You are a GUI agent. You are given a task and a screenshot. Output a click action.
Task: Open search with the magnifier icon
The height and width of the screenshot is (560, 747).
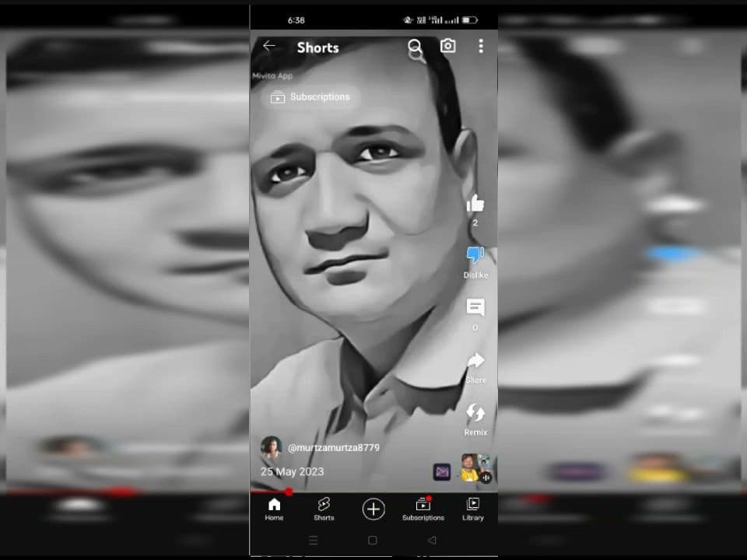(x=415, y=47)
